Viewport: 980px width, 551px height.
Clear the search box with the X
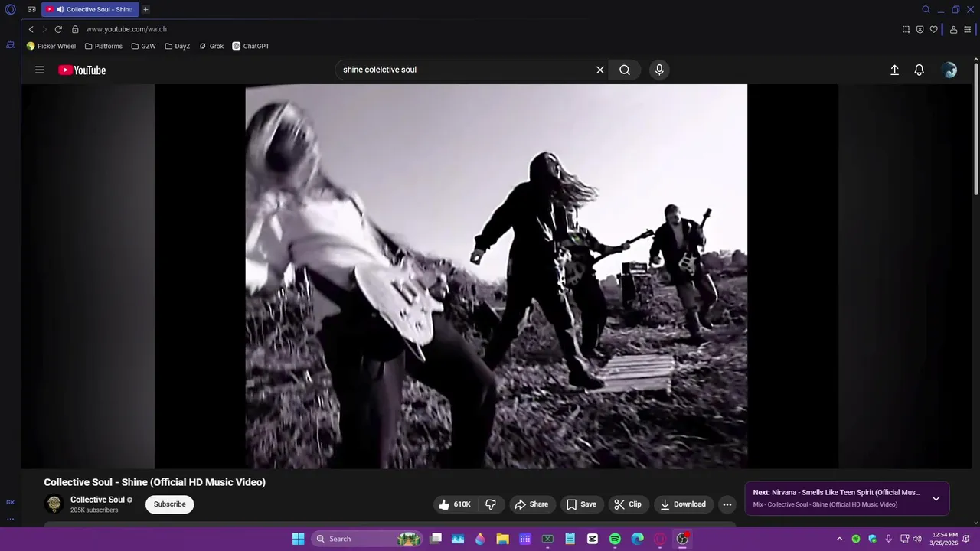pyautogui.click(x=600, y=70)
